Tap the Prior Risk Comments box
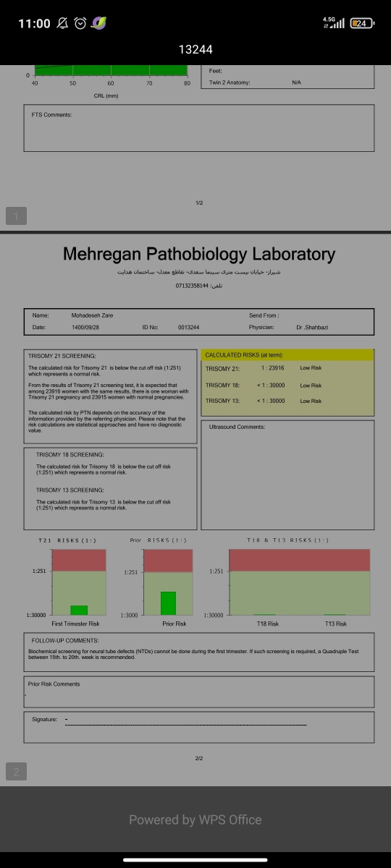Screen dimensions: 391x868 [x=199, y=692]
